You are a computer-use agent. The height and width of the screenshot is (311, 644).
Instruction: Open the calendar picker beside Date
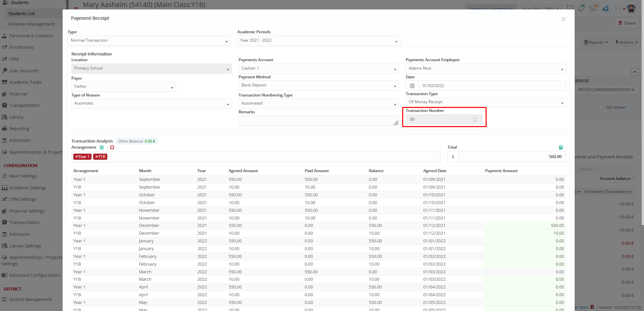pyautogui.click(x=412, y=85)
